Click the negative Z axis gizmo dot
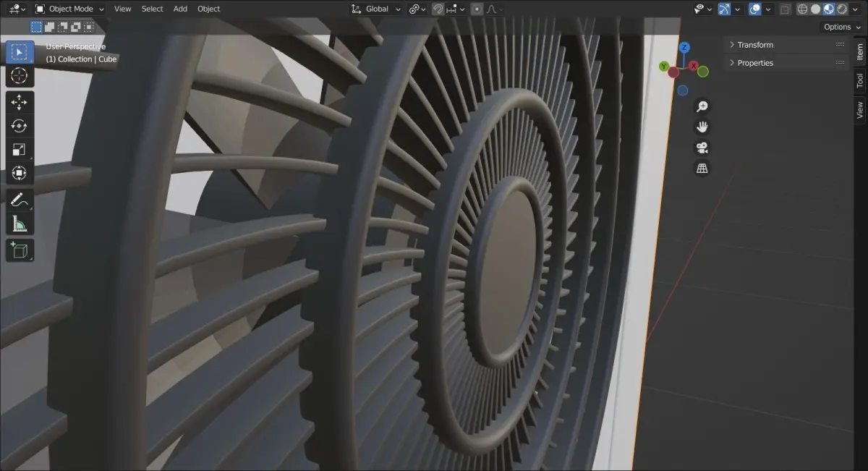This screenshot has width=868, height=471. click(x=683, y=90)
